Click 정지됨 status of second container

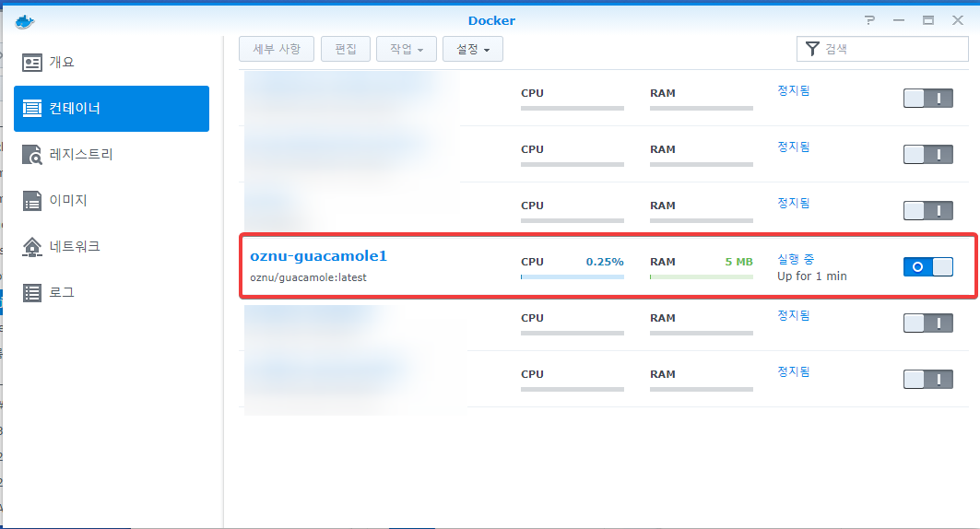pyautogui.click(x=793, y=147)
